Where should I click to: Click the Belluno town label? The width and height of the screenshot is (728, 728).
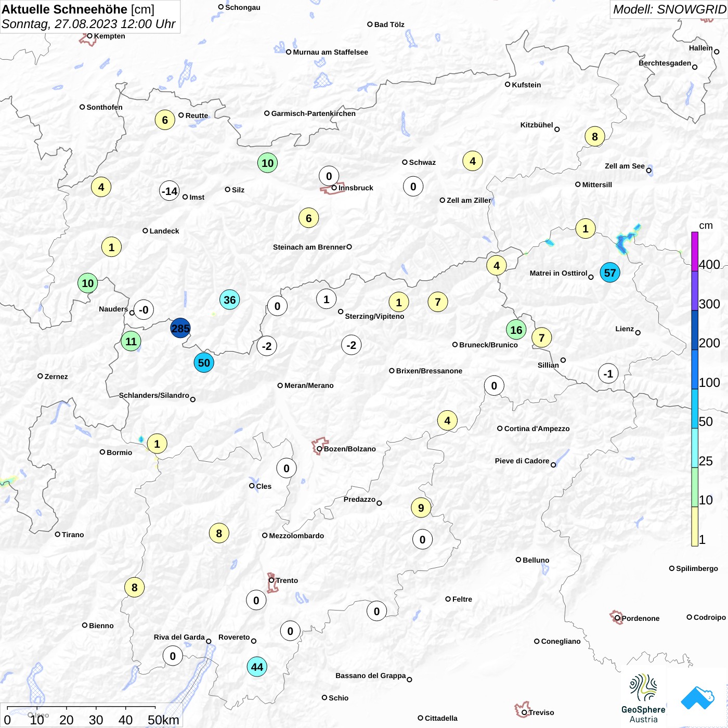pyautogui.click(x=536, y=560)
